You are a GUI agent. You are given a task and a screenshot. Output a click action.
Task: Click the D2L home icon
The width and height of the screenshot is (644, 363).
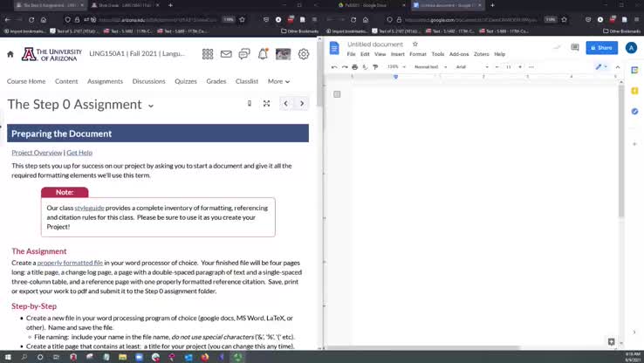click(x=10, y=54)
